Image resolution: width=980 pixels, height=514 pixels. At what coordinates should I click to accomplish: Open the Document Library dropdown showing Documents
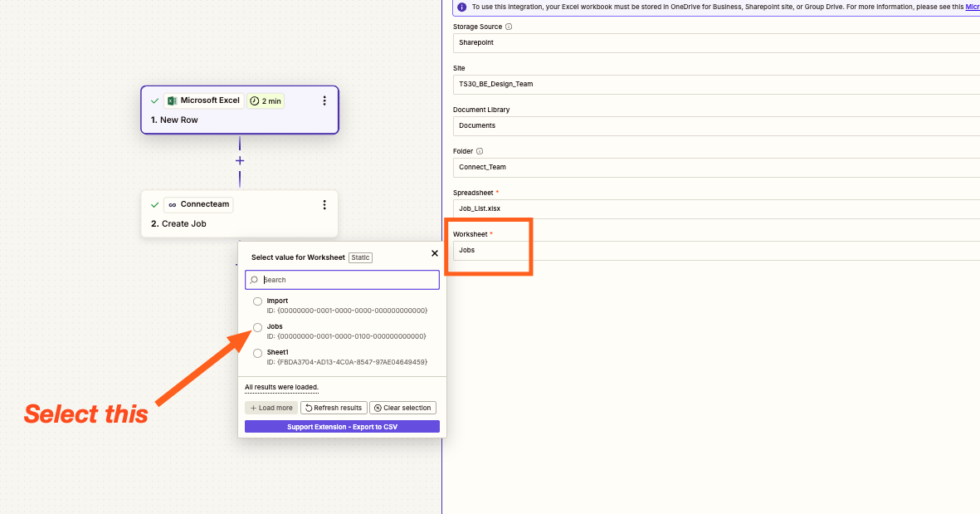[716, 125]
